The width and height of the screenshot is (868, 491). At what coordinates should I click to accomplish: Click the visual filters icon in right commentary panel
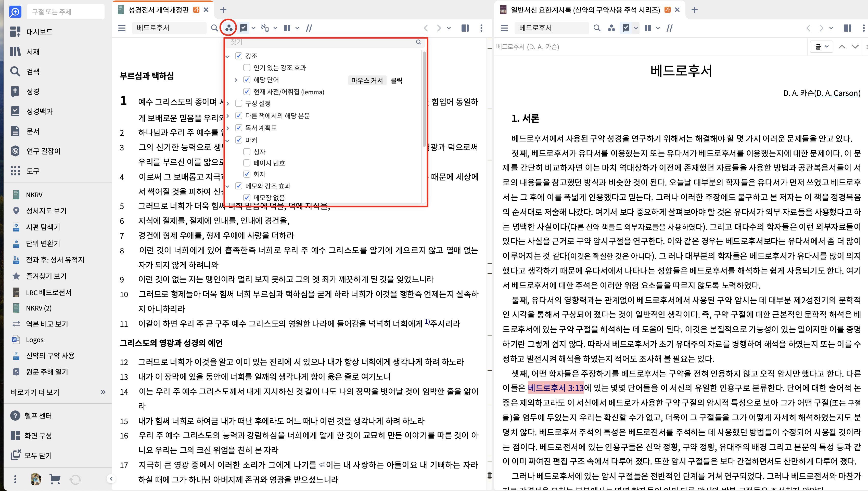[x=611, y=28]
